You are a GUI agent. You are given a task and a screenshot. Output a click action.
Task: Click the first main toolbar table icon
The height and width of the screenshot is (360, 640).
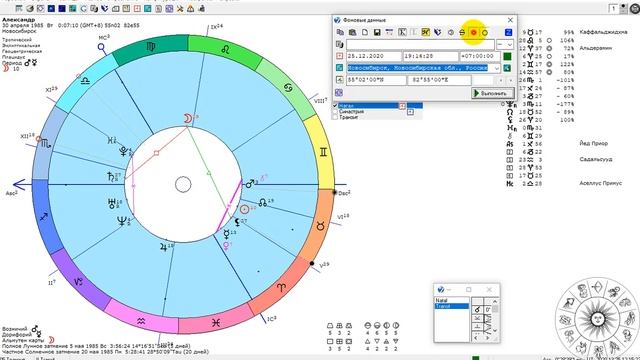point(19,9)
